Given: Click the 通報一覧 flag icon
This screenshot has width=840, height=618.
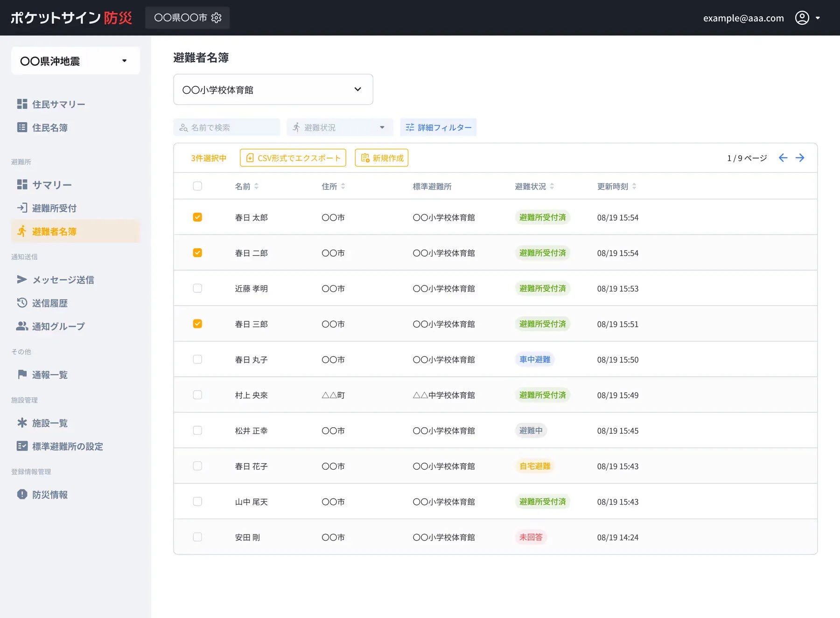Looking at the screenshot, I should pyautogui.click(x=22, y=374).
